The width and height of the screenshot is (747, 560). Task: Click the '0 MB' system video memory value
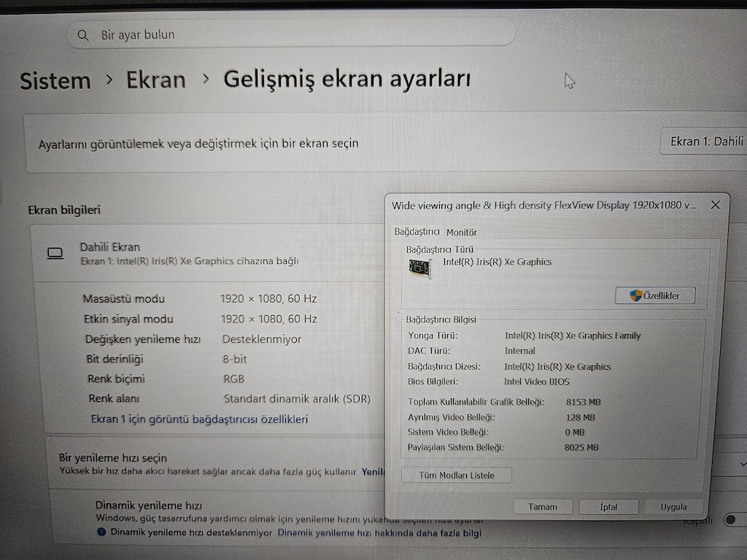point(575,432)
